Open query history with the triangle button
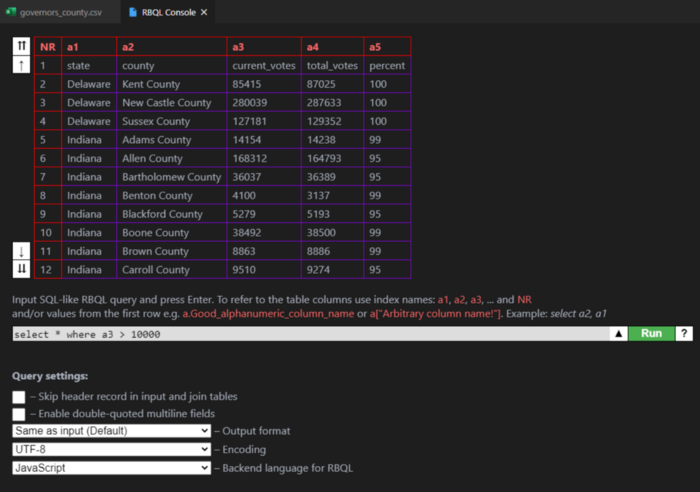 (x=619, y=334)
